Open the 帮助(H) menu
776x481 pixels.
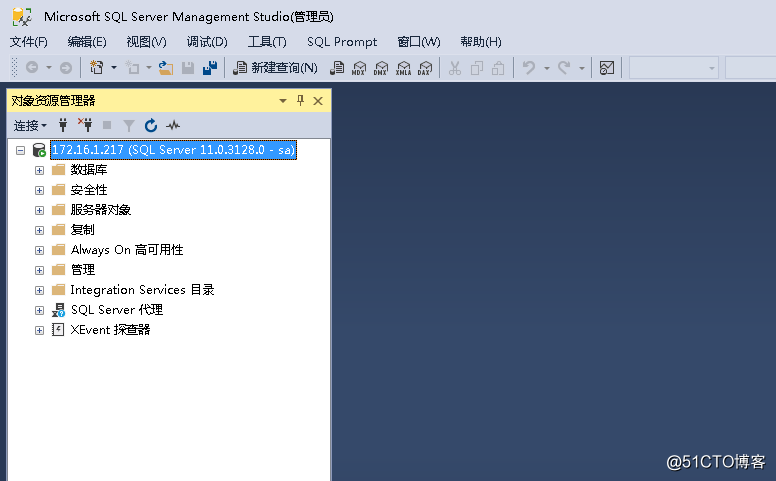[x=481, y=42]
